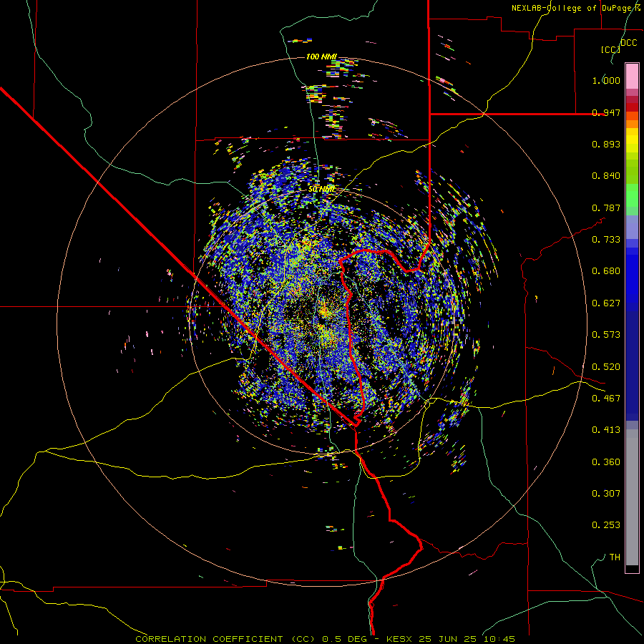Click the 0.307 legend value
Viewport: 644px width, 644px height.
[x=606, y=494]
